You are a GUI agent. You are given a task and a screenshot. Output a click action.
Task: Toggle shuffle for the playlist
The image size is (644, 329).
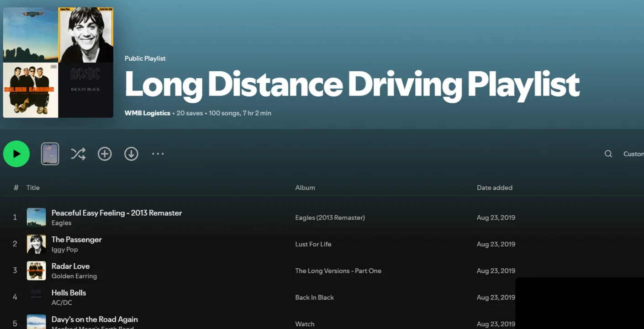coord(78,154)
